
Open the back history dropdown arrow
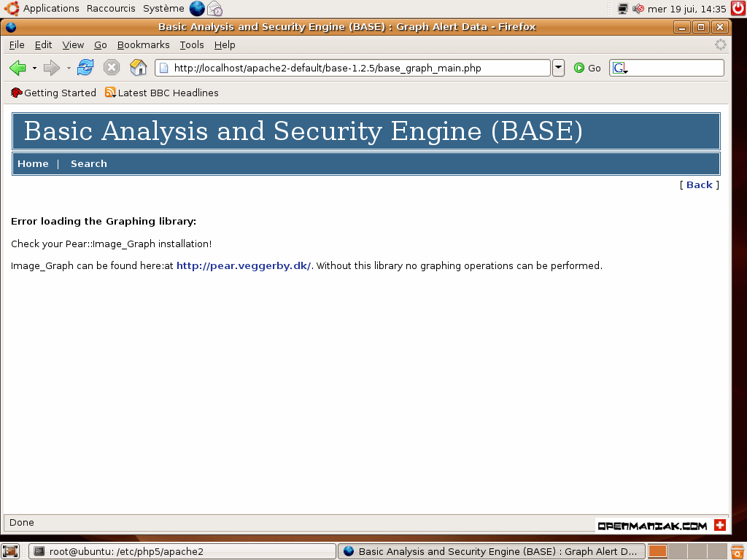pos(34,68)
